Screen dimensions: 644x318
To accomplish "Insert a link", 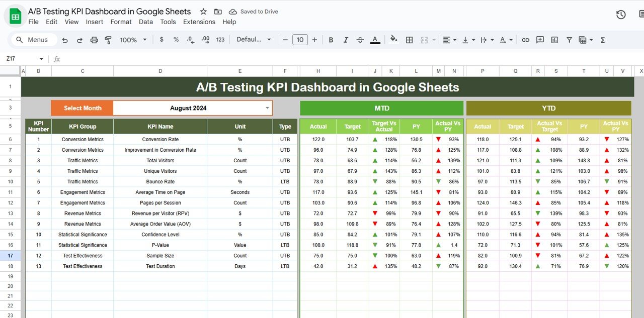I will click(526, 40).
